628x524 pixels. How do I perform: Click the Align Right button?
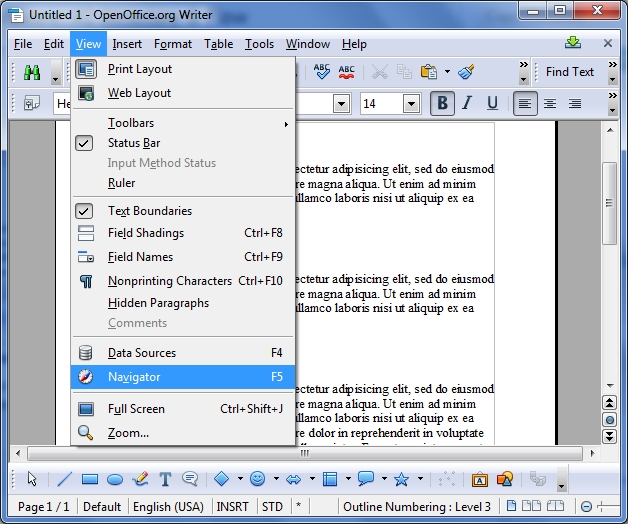pyautogui.click(x=575, y=103)
